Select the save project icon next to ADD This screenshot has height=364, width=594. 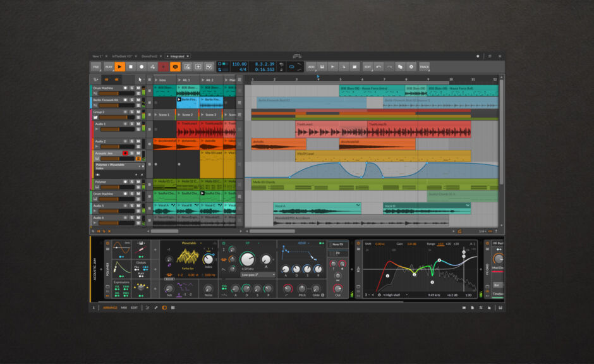[x=322, y=66]
